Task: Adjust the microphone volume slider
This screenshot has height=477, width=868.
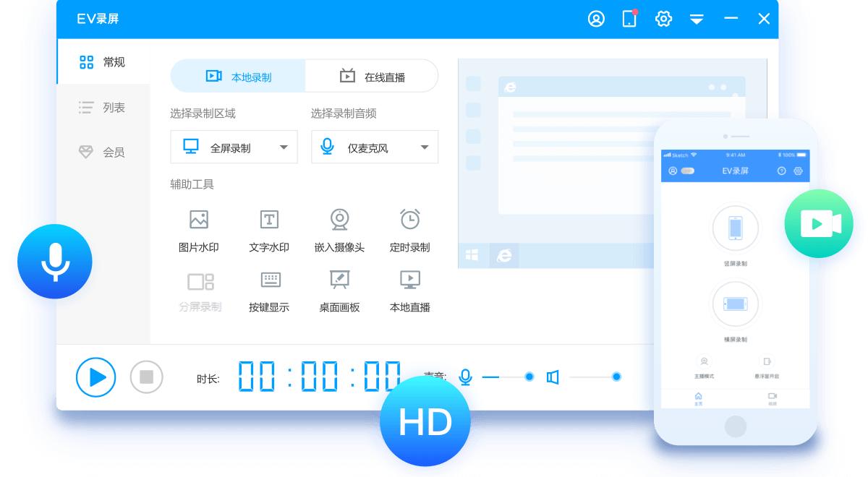Action: [x=509, y=377]
